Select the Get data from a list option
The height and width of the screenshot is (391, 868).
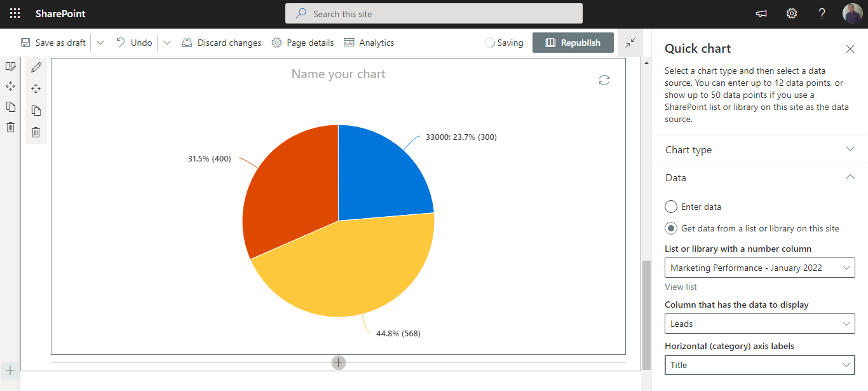[670, 228]
